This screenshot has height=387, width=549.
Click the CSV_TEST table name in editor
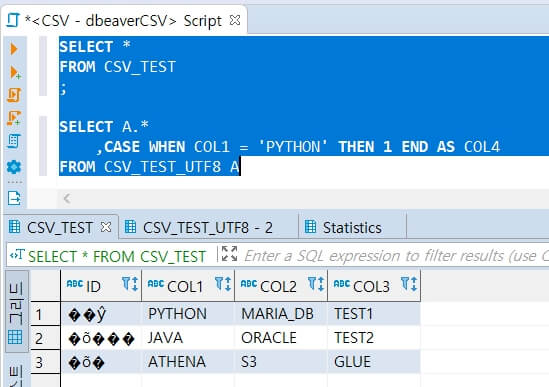(x=140, y=67)
